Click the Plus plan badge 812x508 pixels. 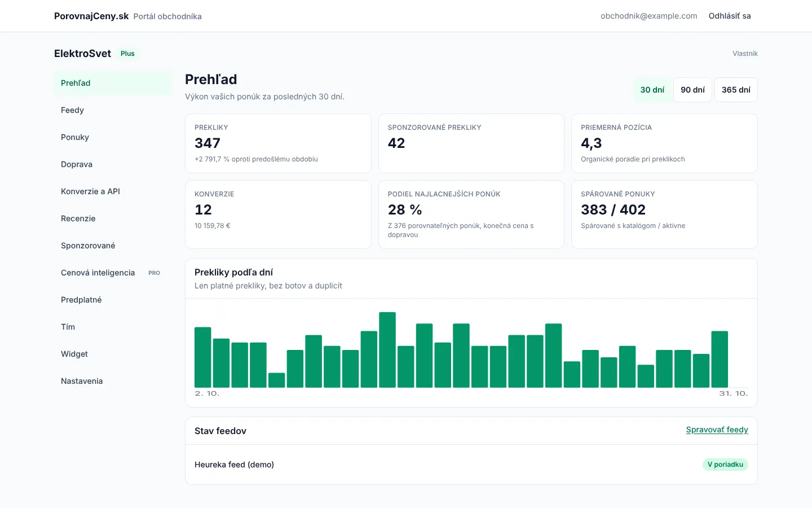(127, 54)
